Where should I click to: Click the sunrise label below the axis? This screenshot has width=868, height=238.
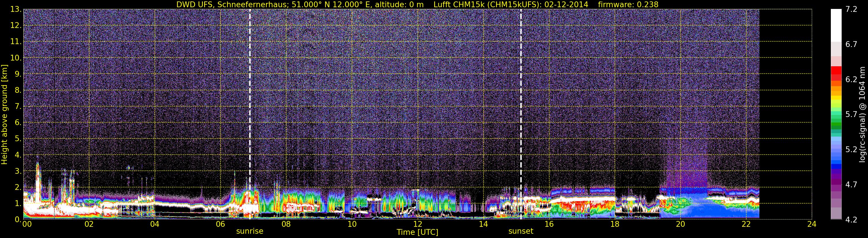click(x=250, y=231)
